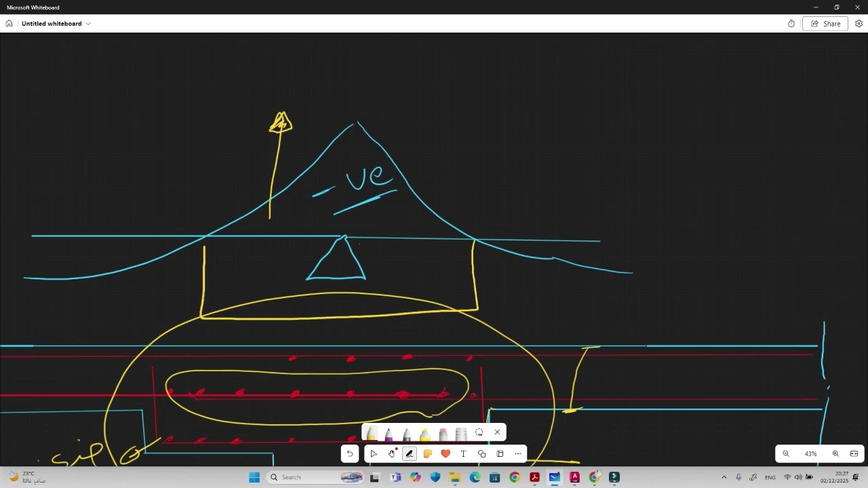Open Wi-Fi network settings in tray

(787, 477)
